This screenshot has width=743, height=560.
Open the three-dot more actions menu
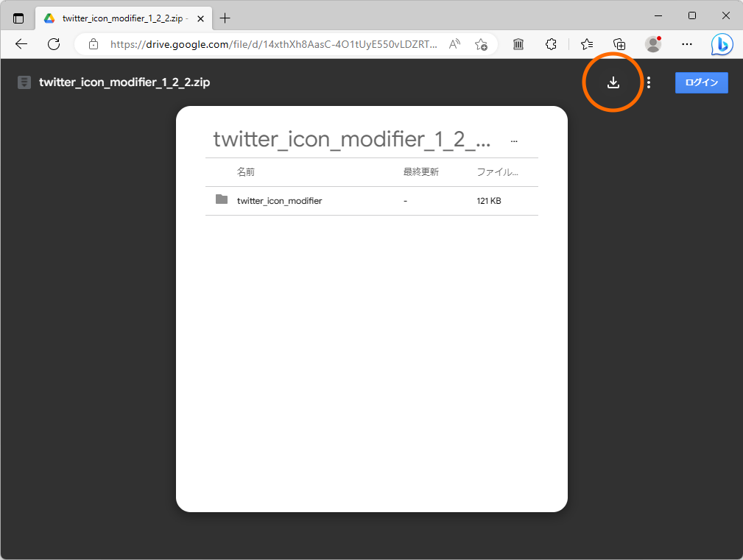pyautogui.click(x=648, y=82)
